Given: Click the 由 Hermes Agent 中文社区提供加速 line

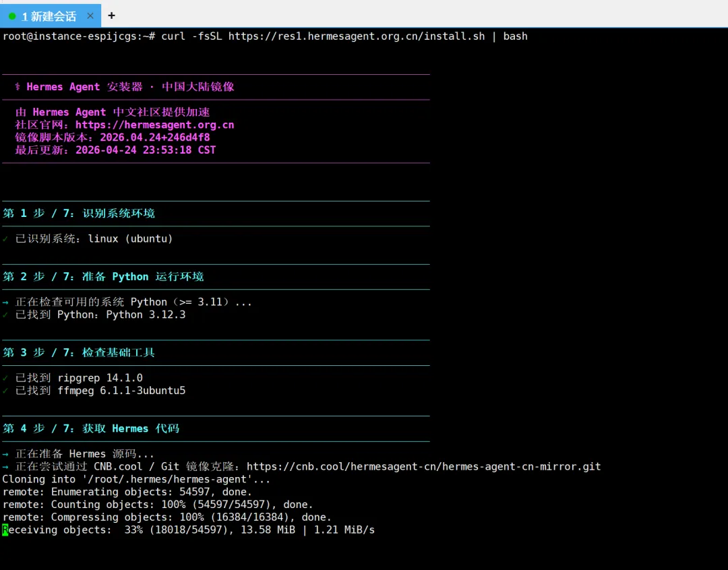Looking at the screenshot, I should point(113,113).
